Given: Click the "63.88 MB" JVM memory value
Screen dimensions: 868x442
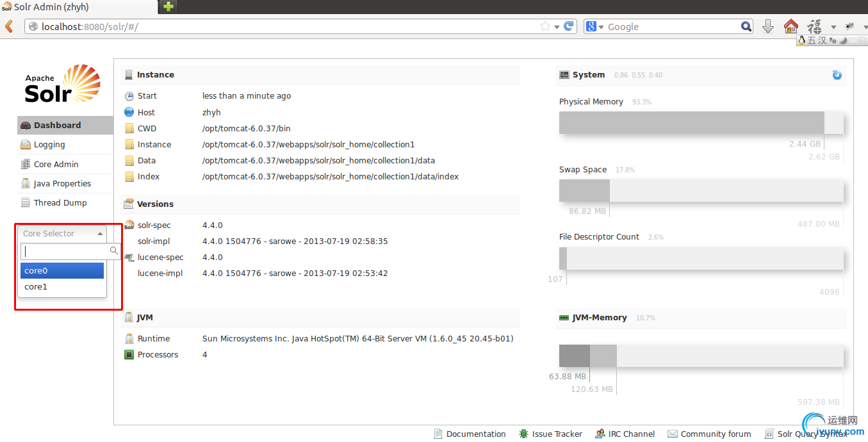Looking at the screenshot, I should click(x=568, y=376).
